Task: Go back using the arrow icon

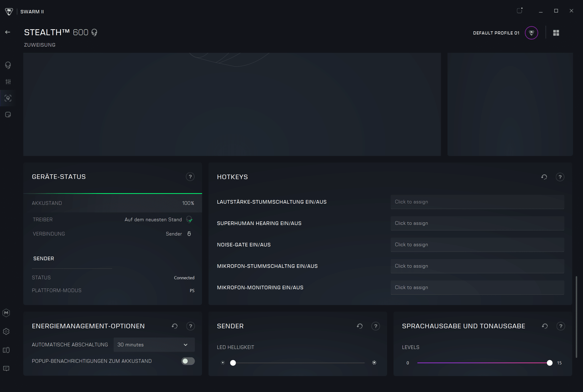Action: (8, 32)
